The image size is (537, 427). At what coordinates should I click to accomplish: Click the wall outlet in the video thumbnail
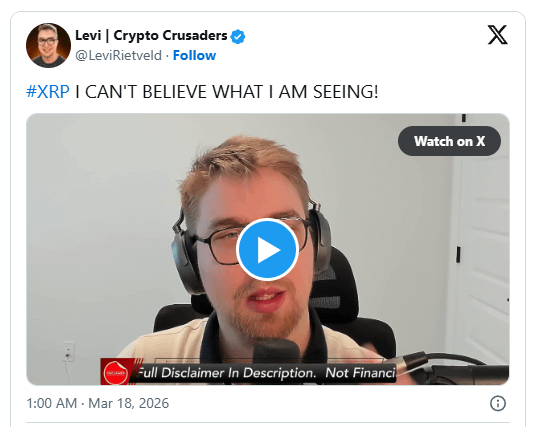[69, 351]
